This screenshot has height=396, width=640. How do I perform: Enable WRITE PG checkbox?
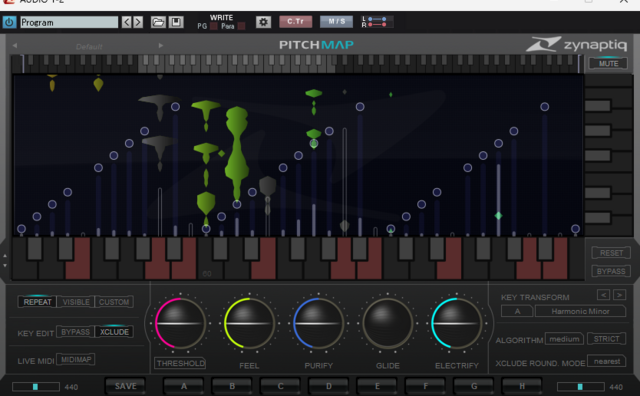pyautogui.click(x=213, y=27)
